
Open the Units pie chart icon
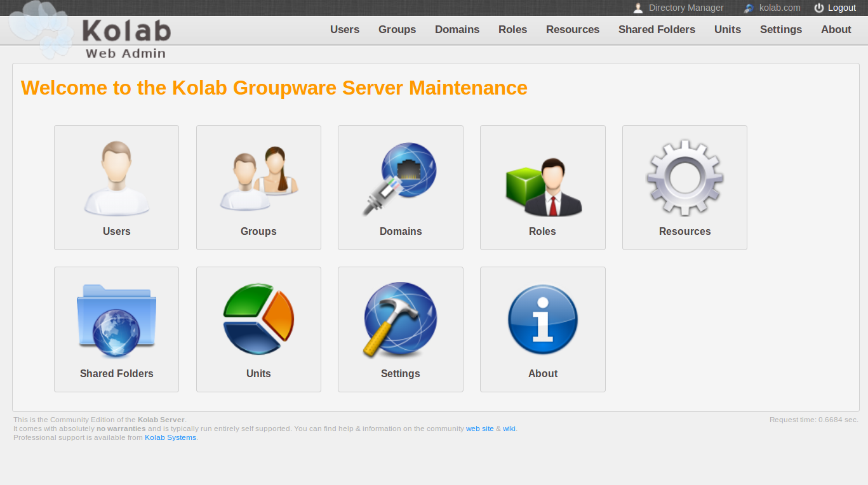tap(258, 319)
